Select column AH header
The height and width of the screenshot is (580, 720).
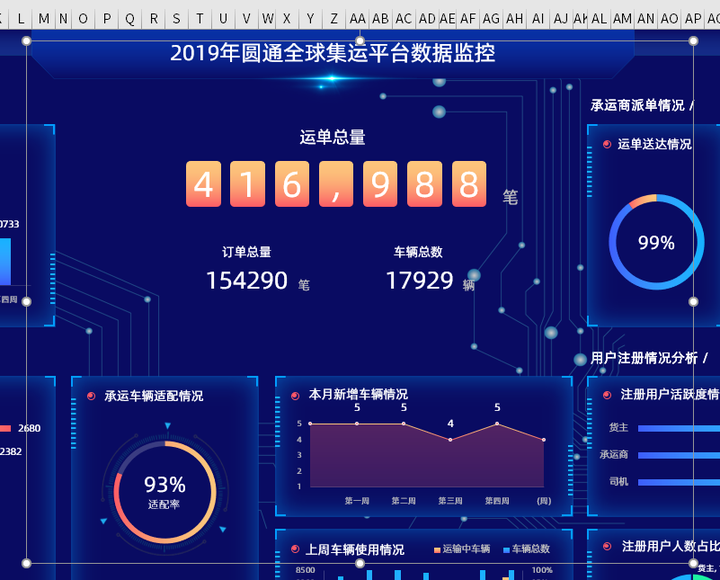tap(515, 19)
